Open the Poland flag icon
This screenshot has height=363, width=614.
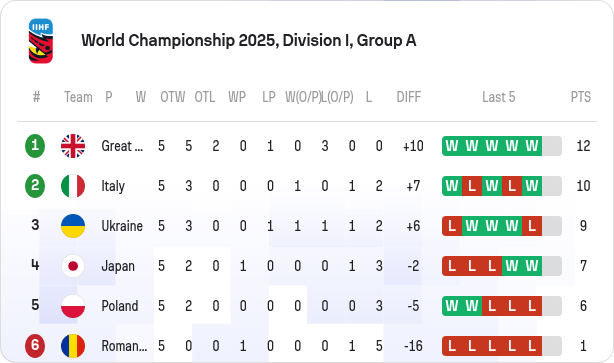[73, 306]
